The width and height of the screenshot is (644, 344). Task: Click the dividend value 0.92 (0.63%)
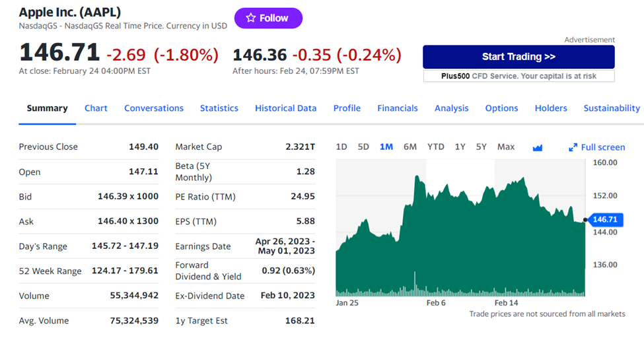point(289,271)
